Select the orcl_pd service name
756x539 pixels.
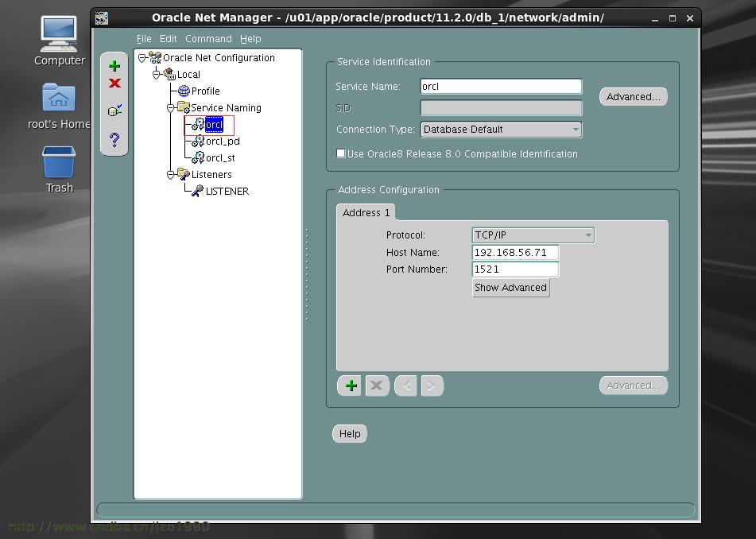pyautogui.click(x=223, y=142)
